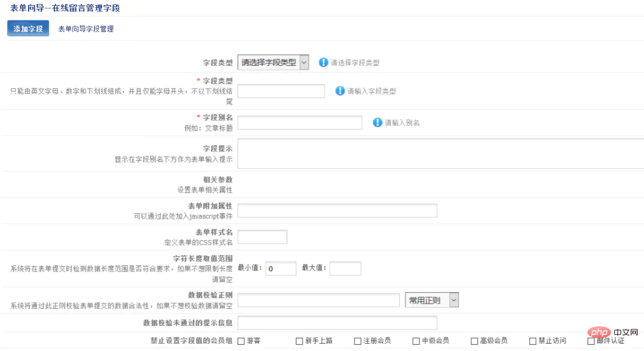Click the 字符长度取值范围 label
Screen dimensions: 644x351
coord(203,258)
